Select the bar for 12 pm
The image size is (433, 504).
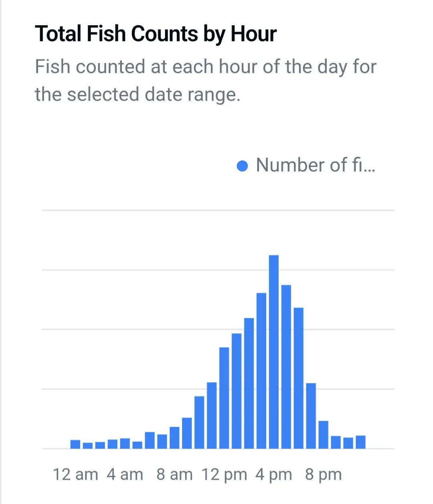[224, 397]
